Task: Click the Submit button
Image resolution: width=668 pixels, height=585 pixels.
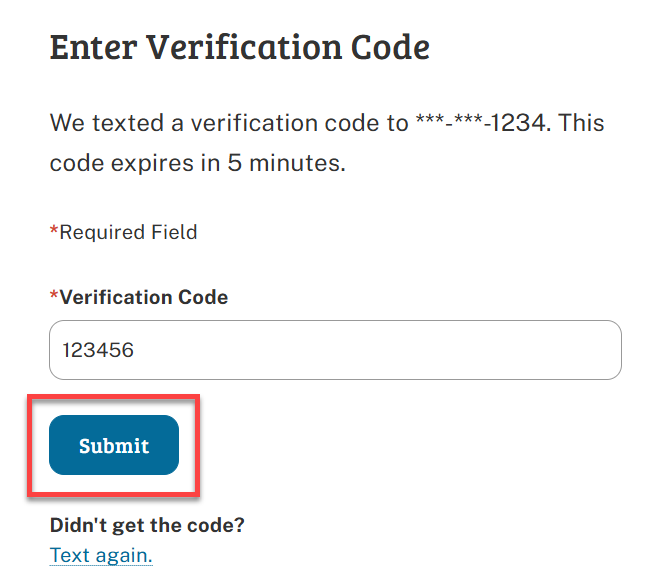Action: coord(114,446)
